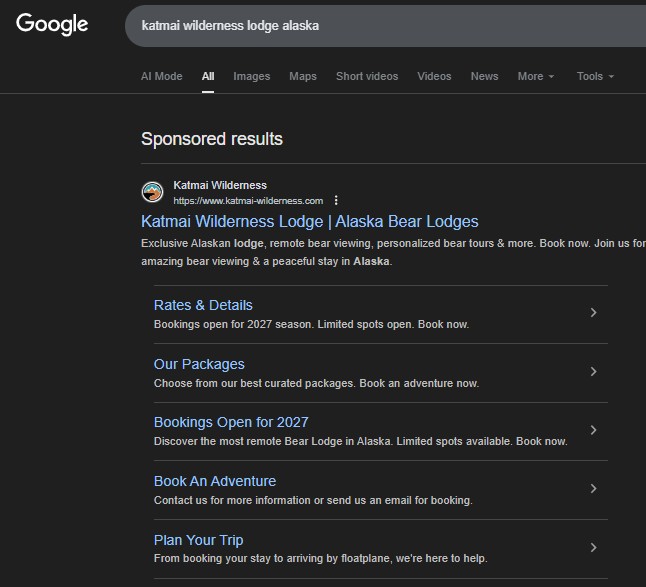Open the Bookings Open for 2027 sitelink

[231, 422]
